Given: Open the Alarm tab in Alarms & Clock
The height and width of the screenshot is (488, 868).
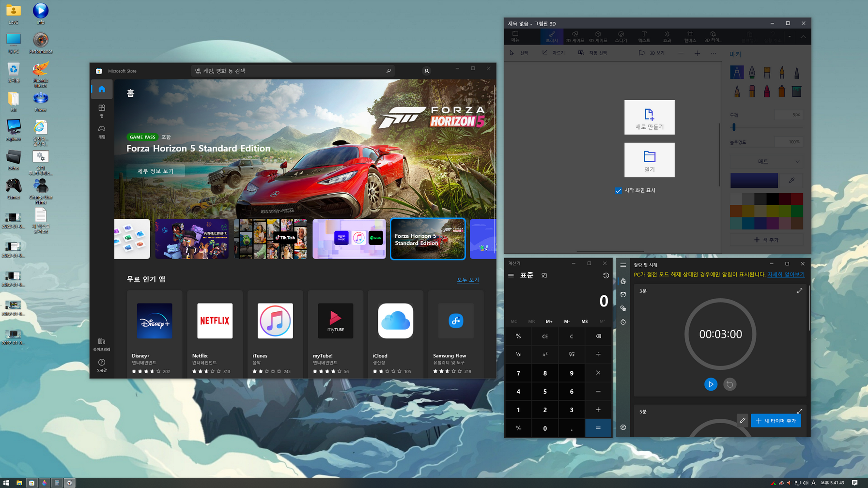Looking at the screenshot, I should [x=623, y=295].
